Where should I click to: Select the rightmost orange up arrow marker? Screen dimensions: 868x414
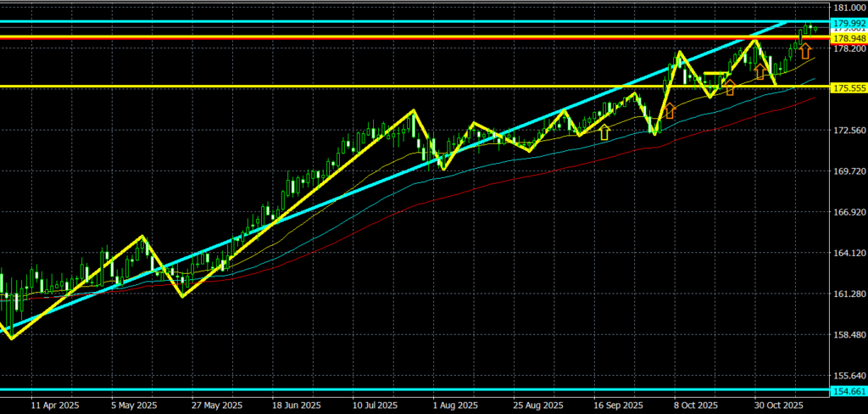[805, 51]
